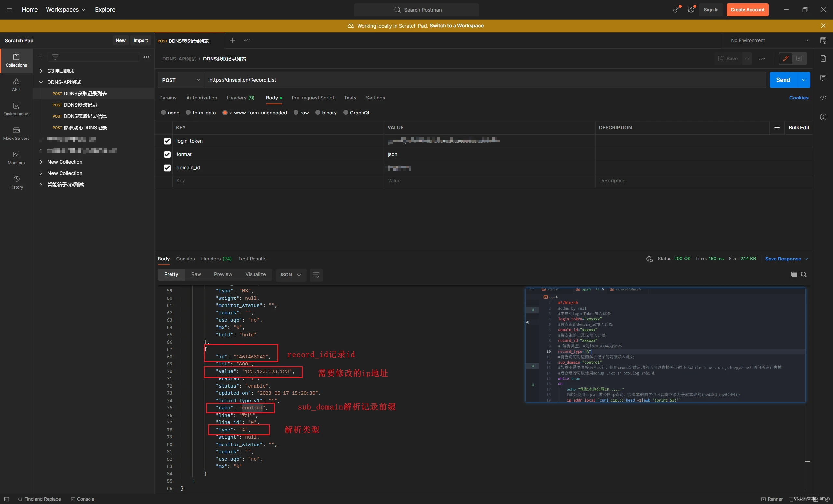Open the Workspaces dropdown
The width and height of the screenshot is (833, 504).
(x=66, y=10)
